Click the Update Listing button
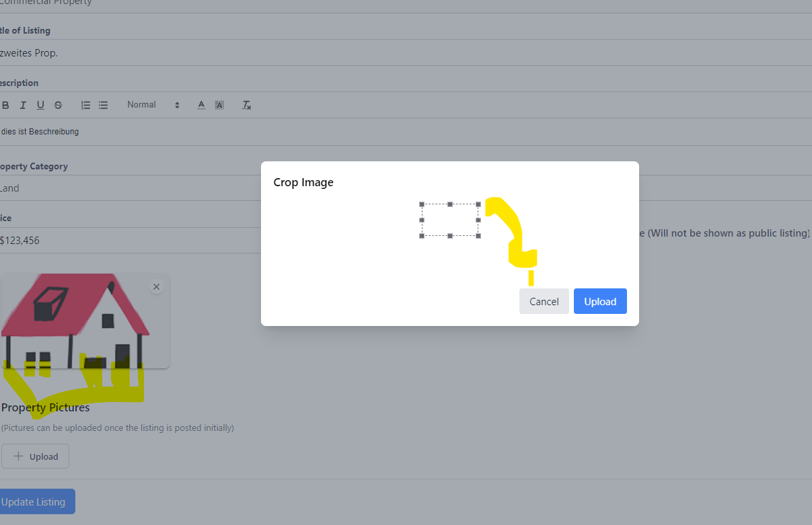 click(x=34, y=501)
